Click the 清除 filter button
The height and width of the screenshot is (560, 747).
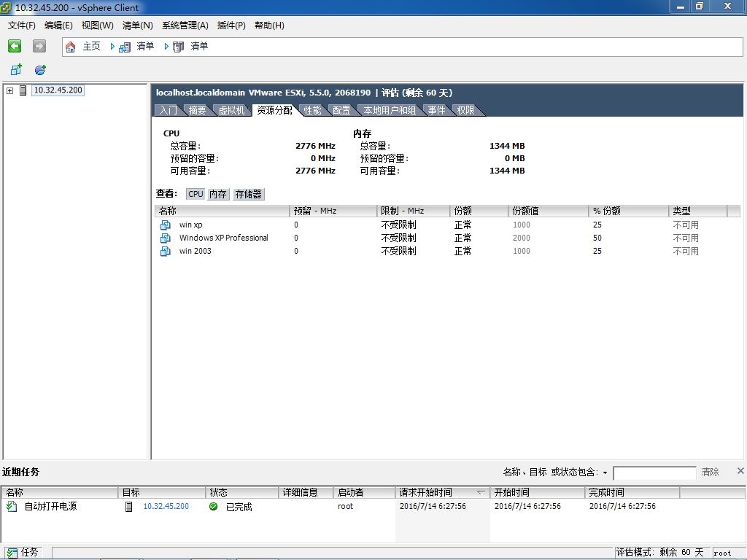(710, 472)
